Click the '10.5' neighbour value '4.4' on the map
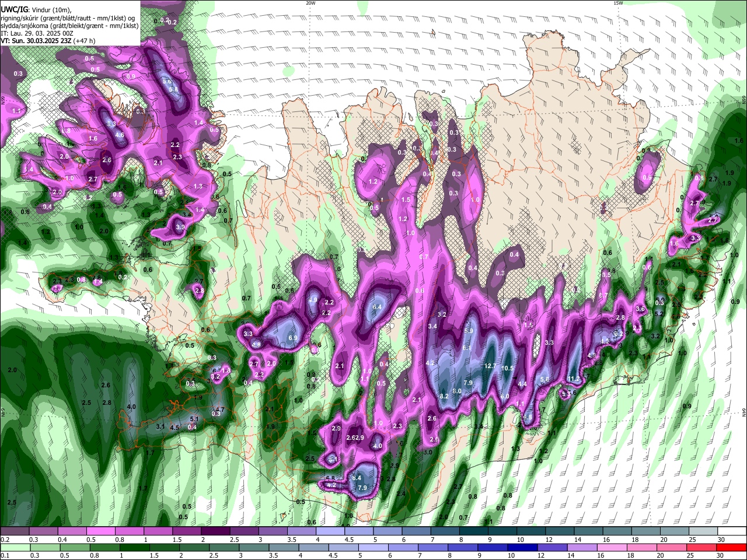747x560 pixels. pos(522,384)
